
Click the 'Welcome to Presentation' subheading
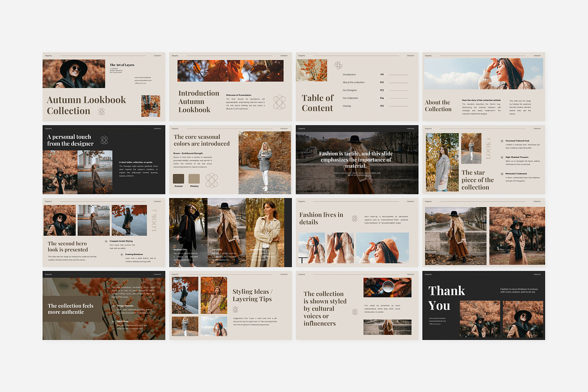pyautogui.click(x=239, y=95)
